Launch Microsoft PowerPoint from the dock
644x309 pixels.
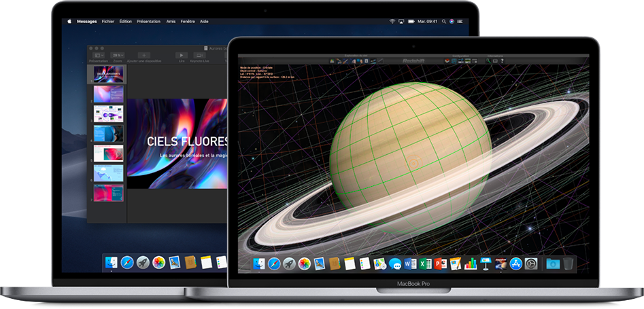tap(440, 263)
